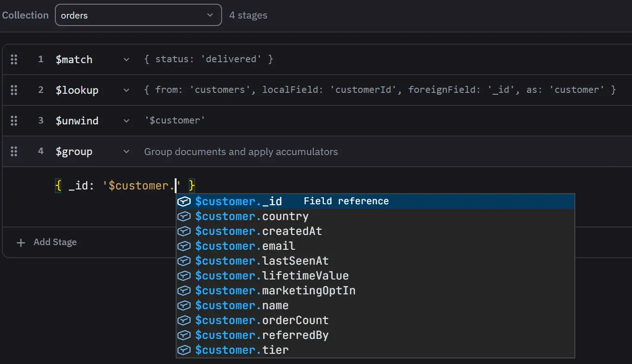Open the $unwind stage operator dropdown
Image resolution: width=632 pixels, height=364 pixels.
point(126,121)
